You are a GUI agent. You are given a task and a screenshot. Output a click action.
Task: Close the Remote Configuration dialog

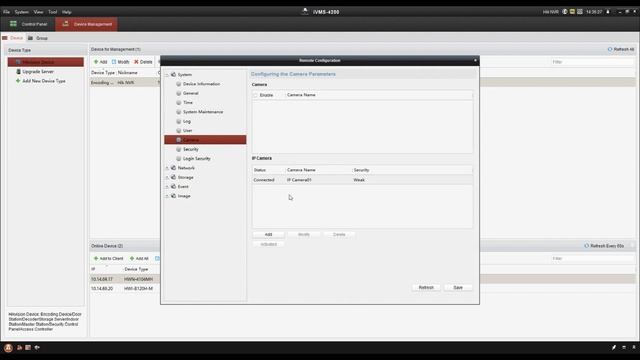(x=475, y=60)
